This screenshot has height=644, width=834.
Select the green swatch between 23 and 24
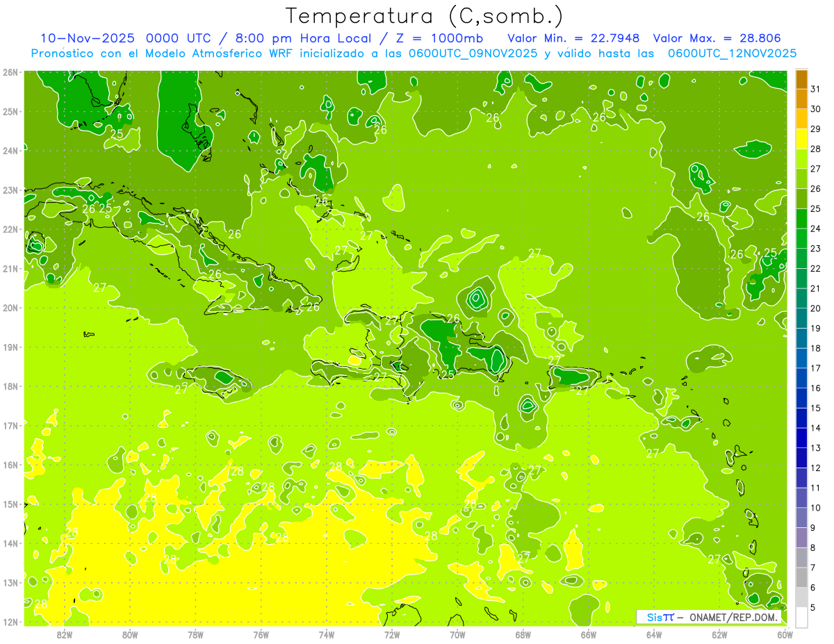(801, 238)
